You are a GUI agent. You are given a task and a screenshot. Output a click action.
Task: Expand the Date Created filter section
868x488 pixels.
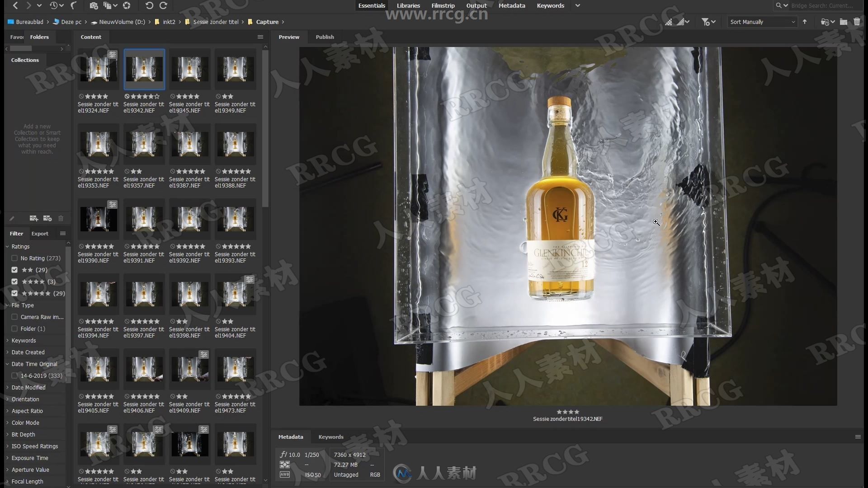coord(7,352)
